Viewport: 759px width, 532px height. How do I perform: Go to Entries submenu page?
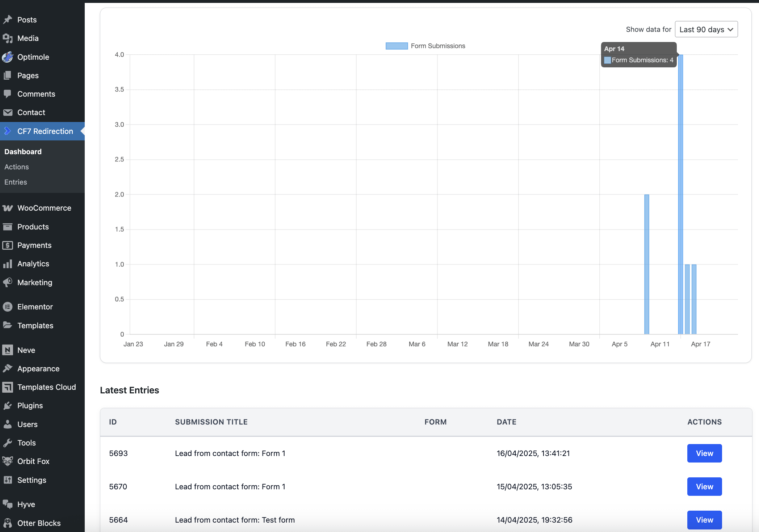(x=16, y=182)
